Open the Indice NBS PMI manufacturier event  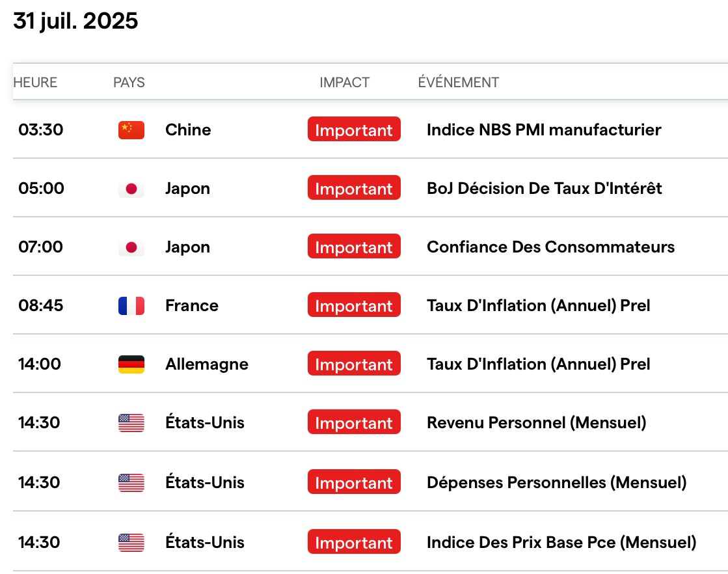[x=543, y=130]
